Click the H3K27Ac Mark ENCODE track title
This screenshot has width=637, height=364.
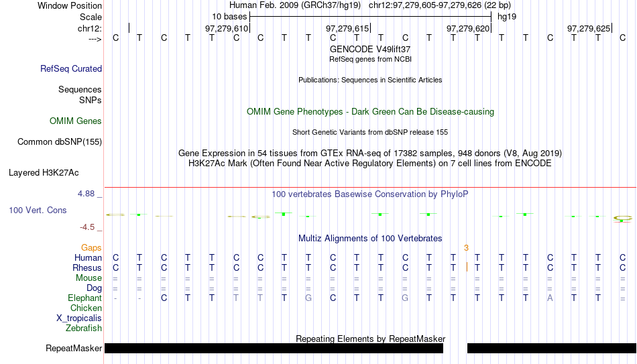click(370, 164)
